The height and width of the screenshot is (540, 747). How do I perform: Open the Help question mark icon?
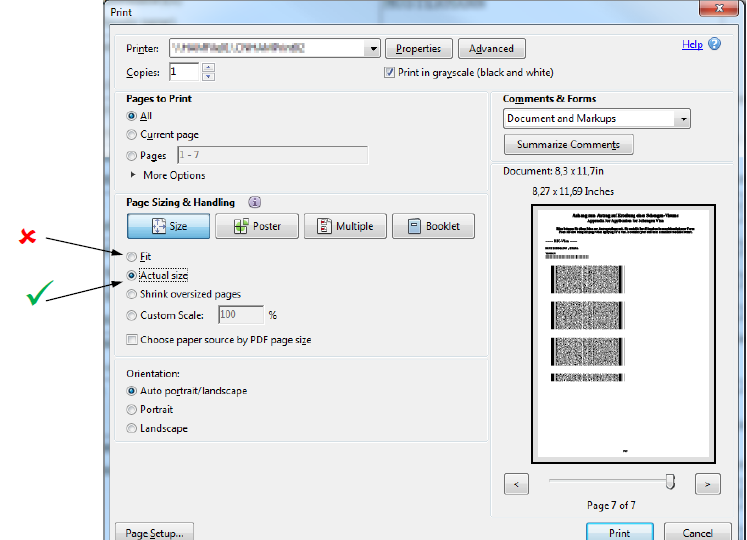(x=715, y=45)
